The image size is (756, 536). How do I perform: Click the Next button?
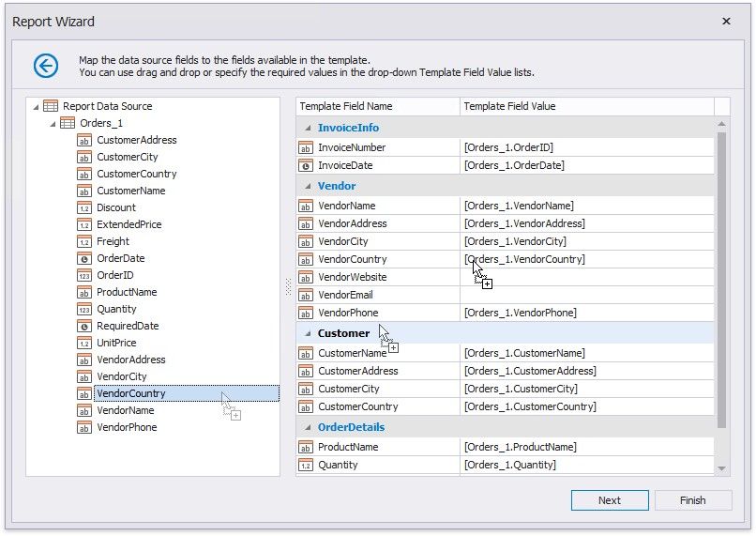point(609,500)
